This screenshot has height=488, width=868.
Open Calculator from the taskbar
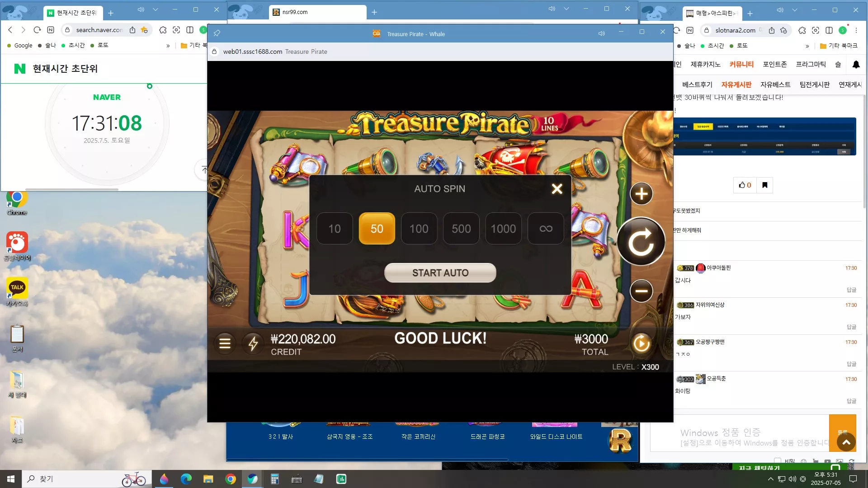pos(274,479)
